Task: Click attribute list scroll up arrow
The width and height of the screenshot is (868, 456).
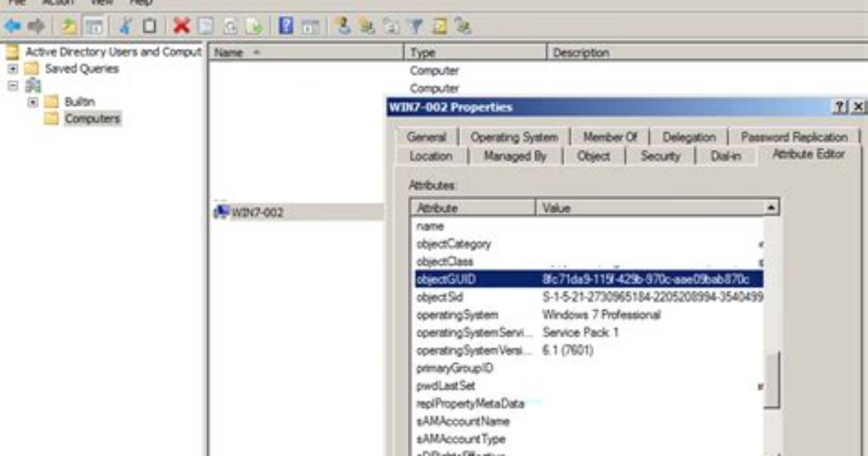Action: click(x=771, y=208)
